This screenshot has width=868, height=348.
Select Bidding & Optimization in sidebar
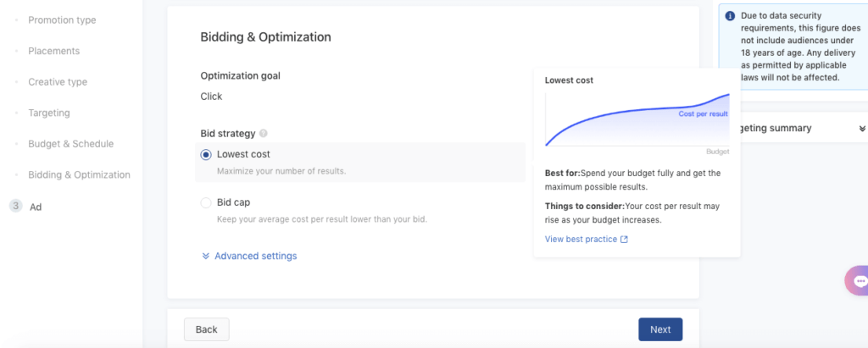79,175
